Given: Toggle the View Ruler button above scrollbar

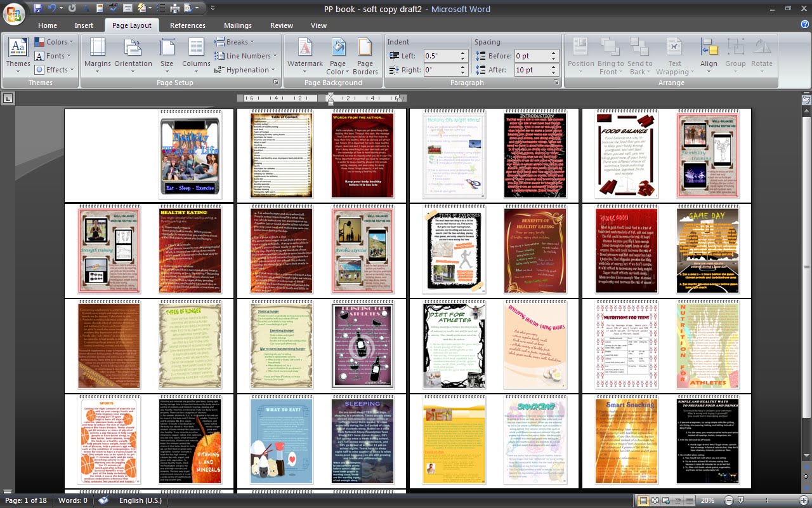Looking at the screenshot, I should pyautogui.click(x=806, y=99).
